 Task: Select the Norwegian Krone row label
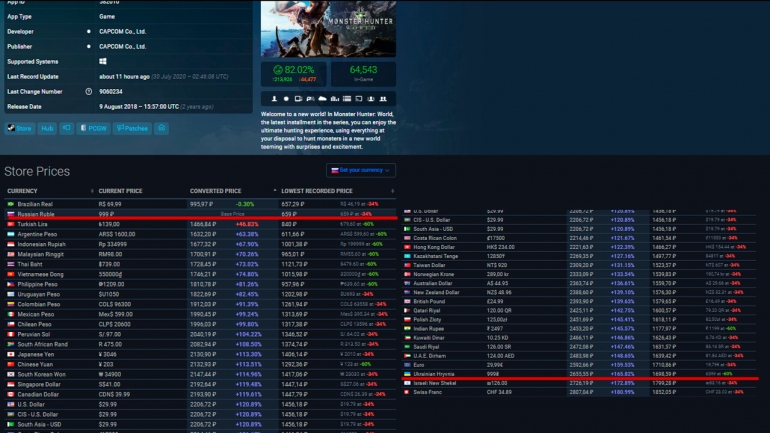pyautogui.click(x=434, y=274)
